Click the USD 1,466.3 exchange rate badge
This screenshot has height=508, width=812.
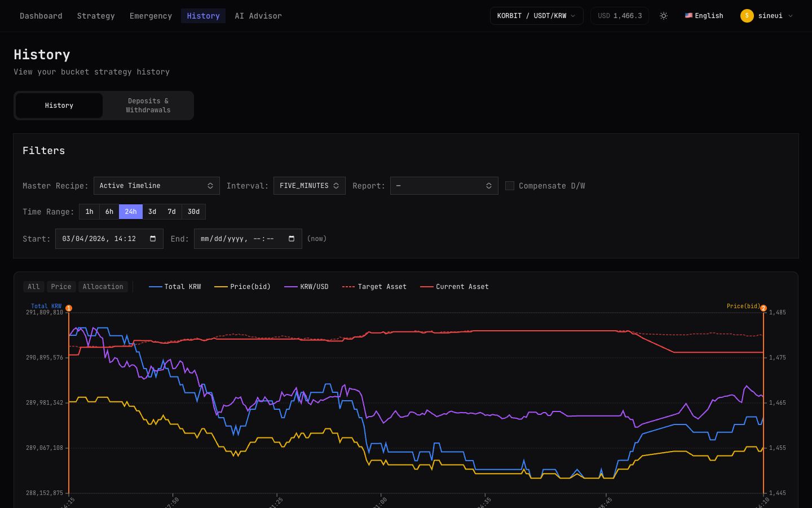coord(619,16)
